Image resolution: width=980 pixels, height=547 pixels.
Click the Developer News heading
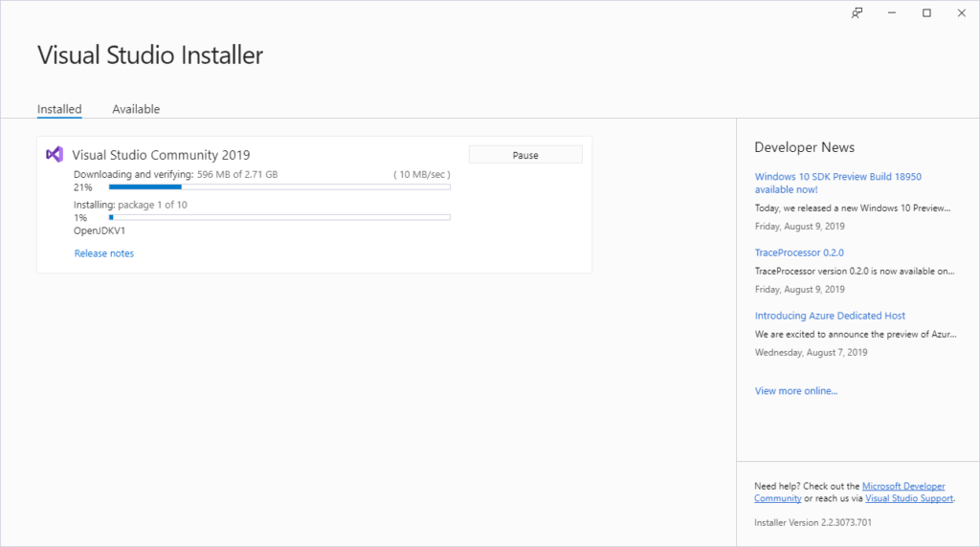(804, 147)
